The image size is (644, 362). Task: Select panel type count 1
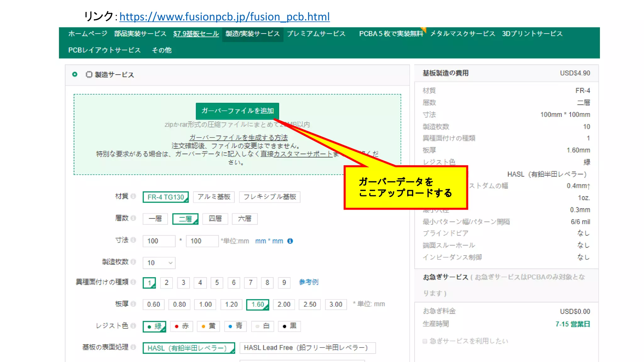pos(149,283)
